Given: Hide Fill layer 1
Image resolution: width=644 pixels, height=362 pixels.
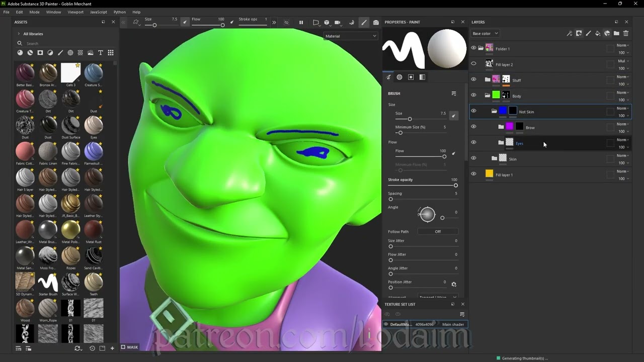Looking at the screenshot, I should coord(473,174).
